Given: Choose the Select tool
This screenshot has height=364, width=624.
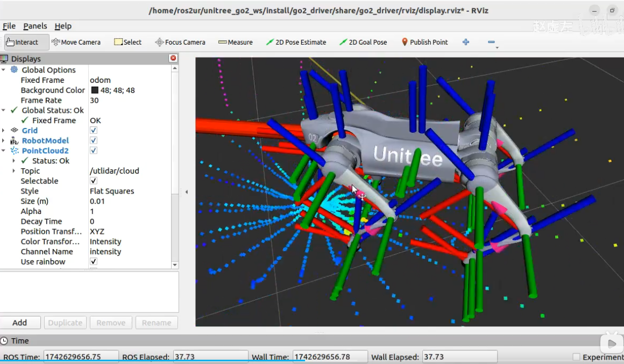Looking at the screenshot, I should 127,42.
